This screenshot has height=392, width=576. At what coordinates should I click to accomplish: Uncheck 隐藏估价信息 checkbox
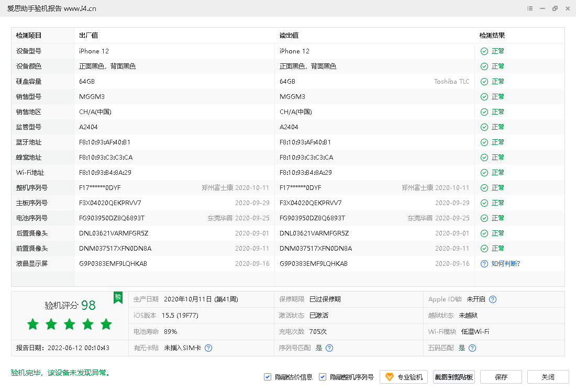tap(268, 377)
